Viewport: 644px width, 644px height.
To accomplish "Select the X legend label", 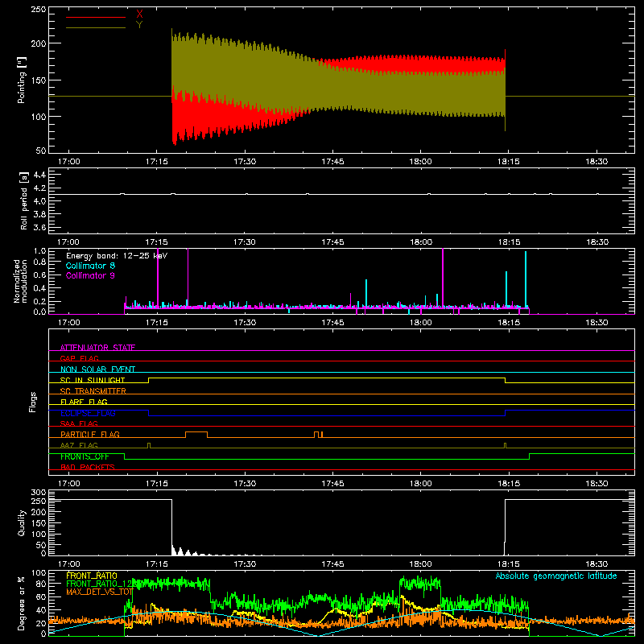I will (139, 14).
